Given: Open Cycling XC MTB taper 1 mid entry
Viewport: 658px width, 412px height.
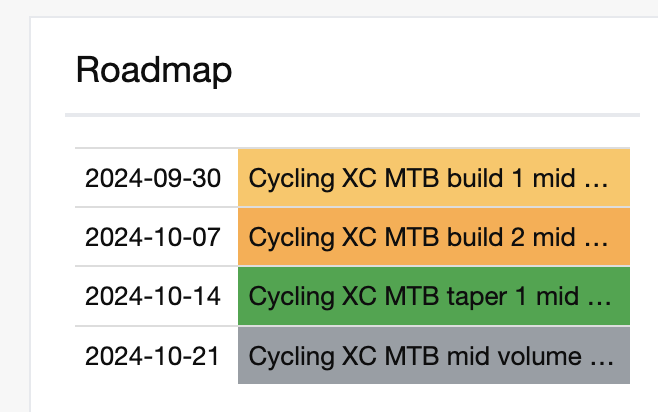Looking at the screenshot, I should click(x=434, y=296).
